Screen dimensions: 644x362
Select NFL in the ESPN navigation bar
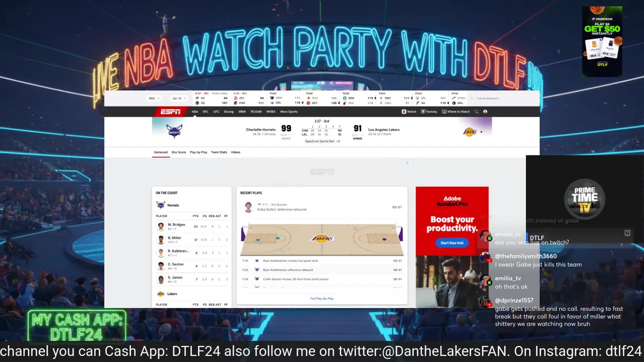[x=205, y=112]
